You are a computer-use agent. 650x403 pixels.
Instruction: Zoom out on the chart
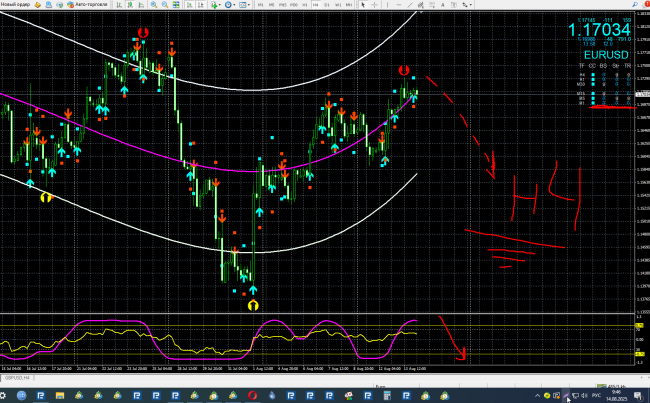(x=165, y=6)
